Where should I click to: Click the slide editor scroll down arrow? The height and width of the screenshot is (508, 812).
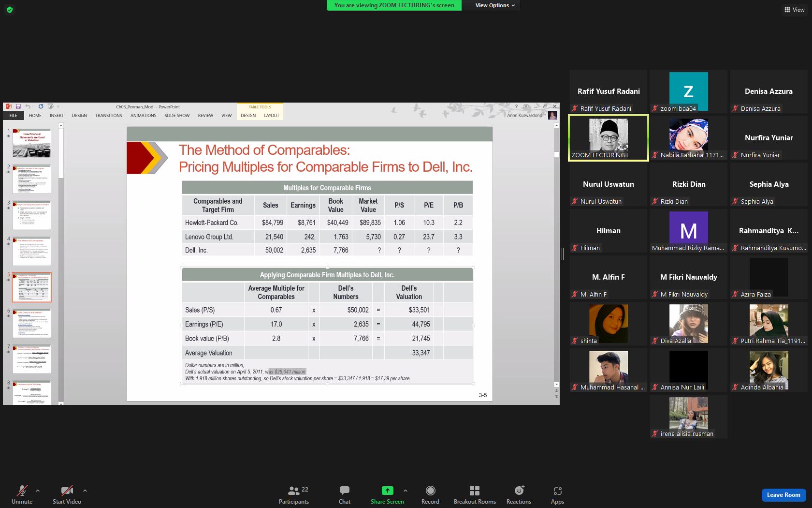click(556, 385)
